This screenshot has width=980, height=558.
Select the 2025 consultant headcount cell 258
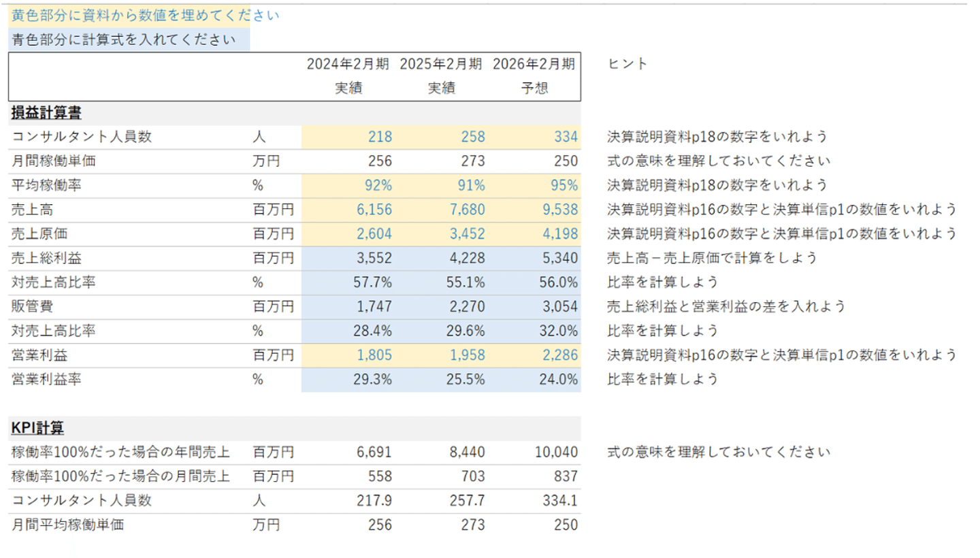click(441, 136)
